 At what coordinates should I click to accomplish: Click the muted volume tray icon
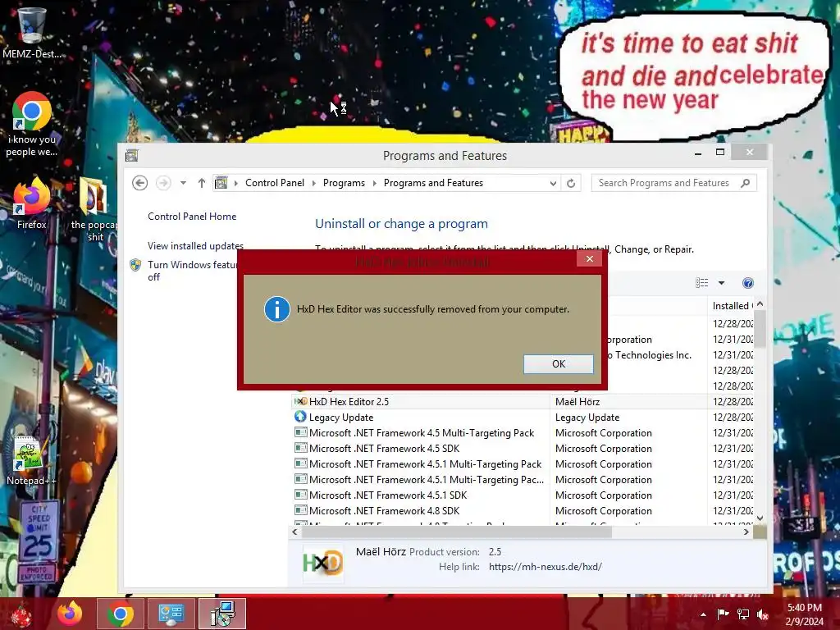763,614
